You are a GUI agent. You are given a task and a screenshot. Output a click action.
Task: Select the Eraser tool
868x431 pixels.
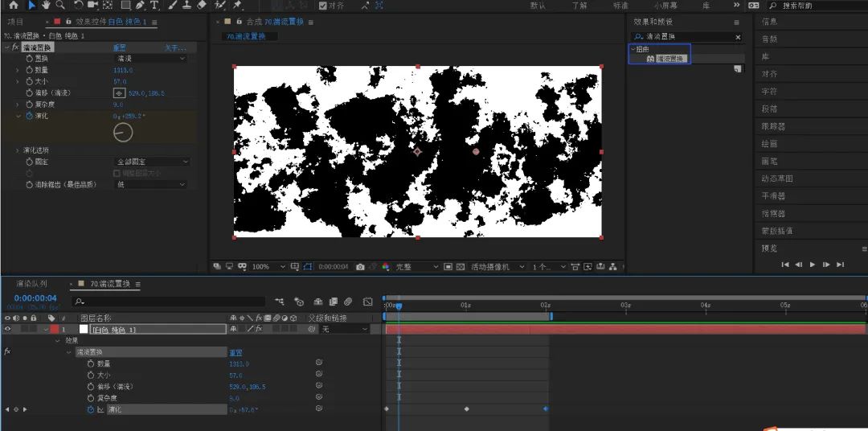(202, 5)
